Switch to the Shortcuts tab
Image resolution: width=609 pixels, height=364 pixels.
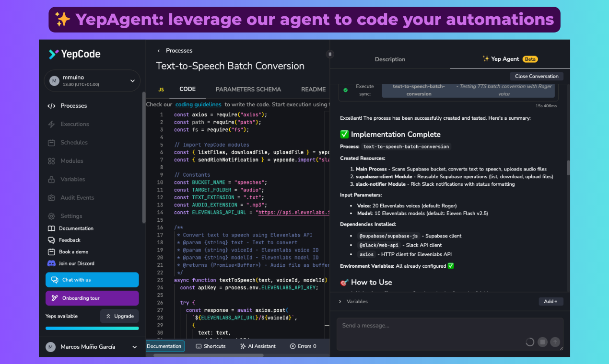(x=211, y=346)
